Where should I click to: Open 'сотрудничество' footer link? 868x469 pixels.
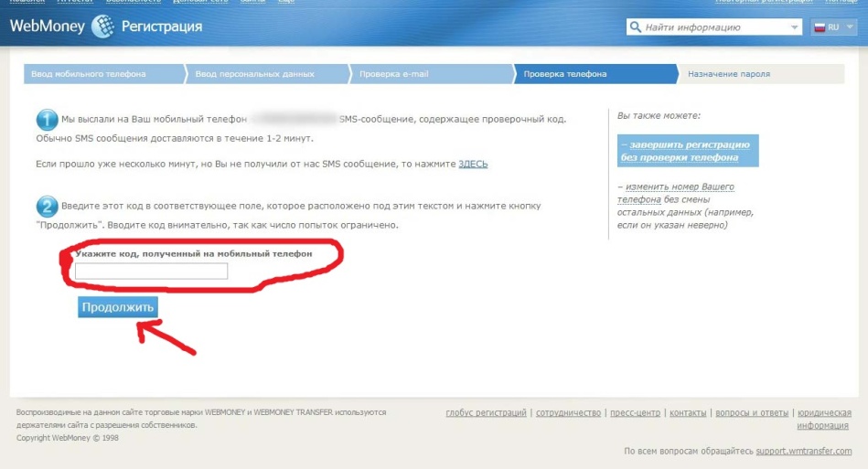568,412
